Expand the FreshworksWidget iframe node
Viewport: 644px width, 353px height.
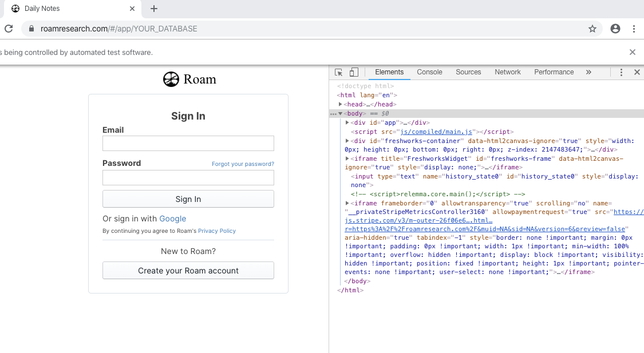pyautogui.click(x=347, y=158)
